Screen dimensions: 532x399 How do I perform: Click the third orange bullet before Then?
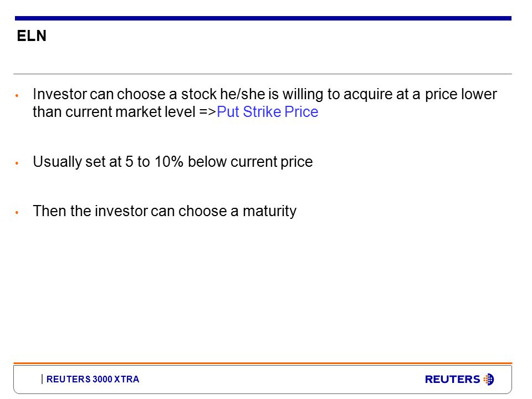pos(17,213)
